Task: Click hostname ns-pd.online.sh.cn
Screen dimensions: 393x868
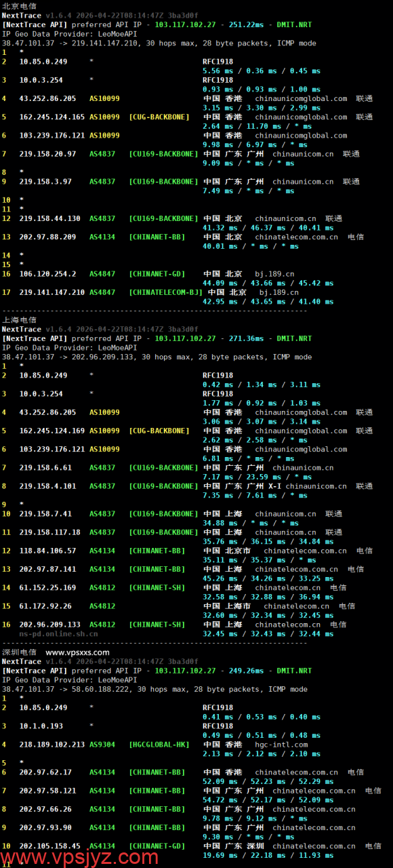Action: [59, 633]
